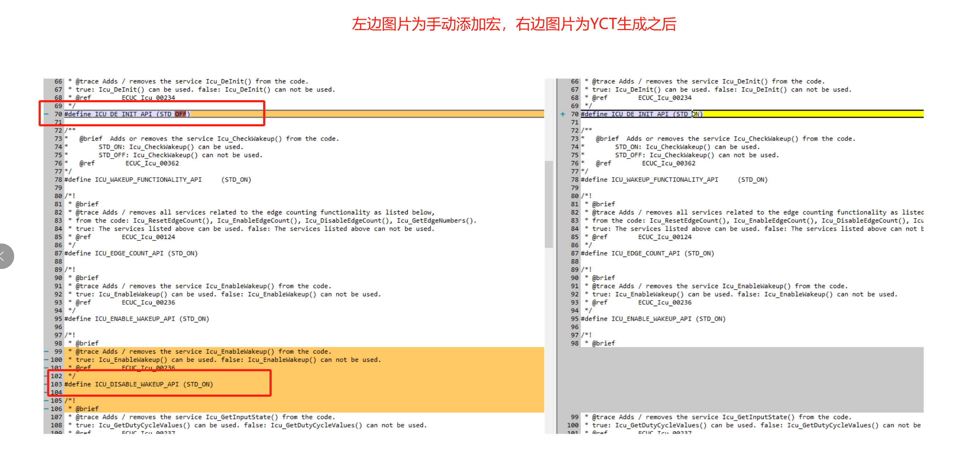Click ECUC_Icu_00362 reference in the right pane
Image resolution: width=980 pixels, height=476 pixels.
click(x=669, y=163)
